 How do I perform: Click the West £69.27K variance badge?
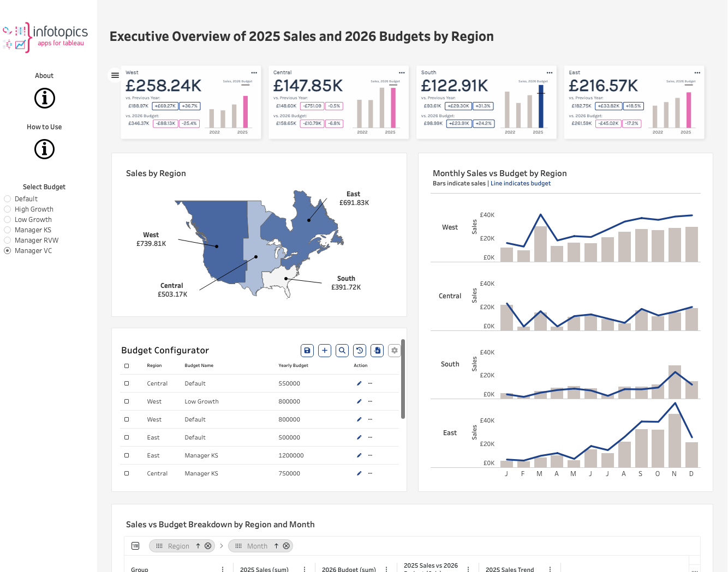click(x=165, y=106)
